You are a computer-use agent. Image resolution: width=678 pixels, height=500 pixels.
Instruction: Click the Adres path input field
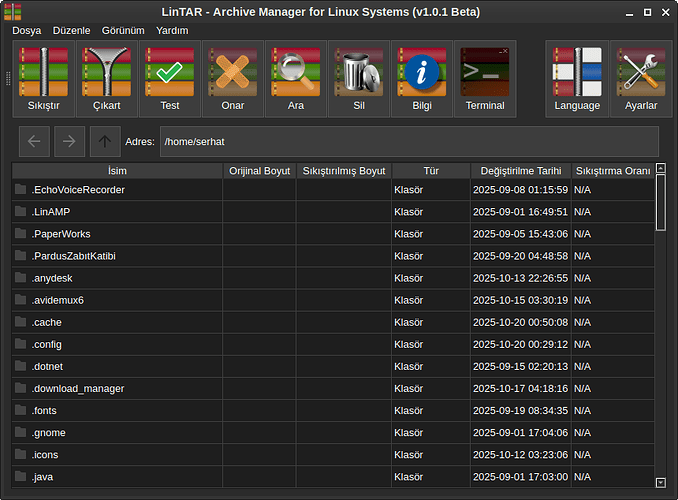(x=408, y=141)
